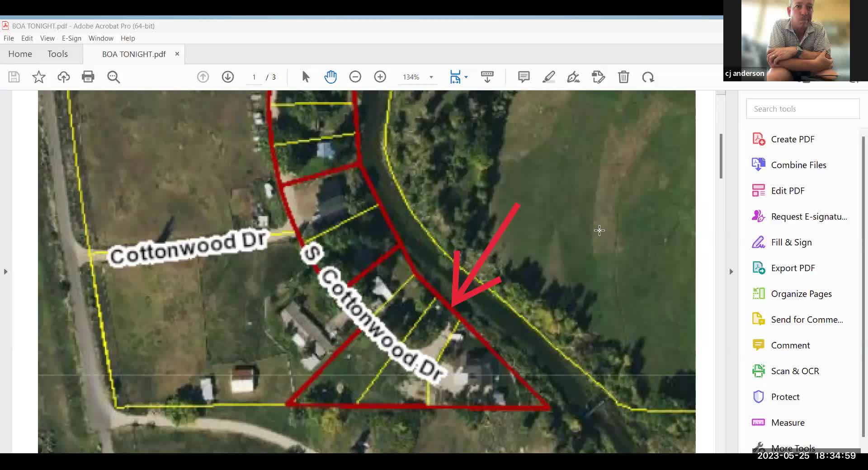Open the E-Sign menu
The image size is (868, 470).
click(x=71, y=38)
